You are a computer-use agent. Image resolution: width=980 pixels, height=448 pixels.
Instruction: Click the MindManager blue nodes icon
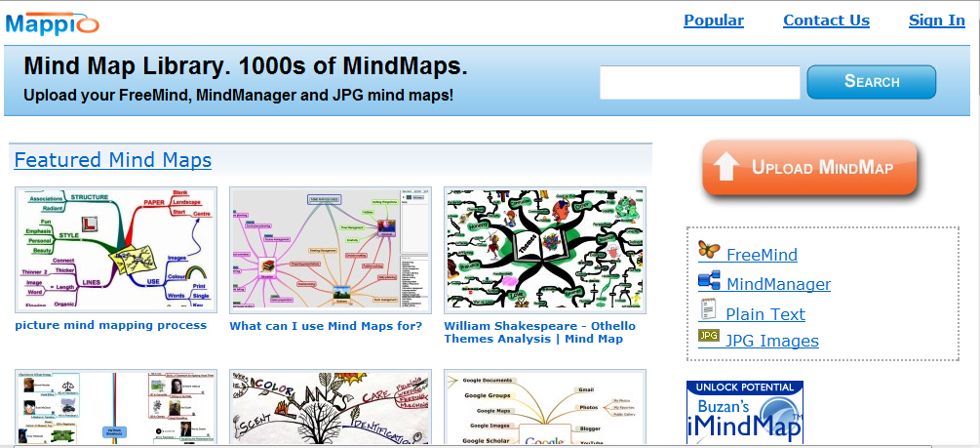(709, 280)
